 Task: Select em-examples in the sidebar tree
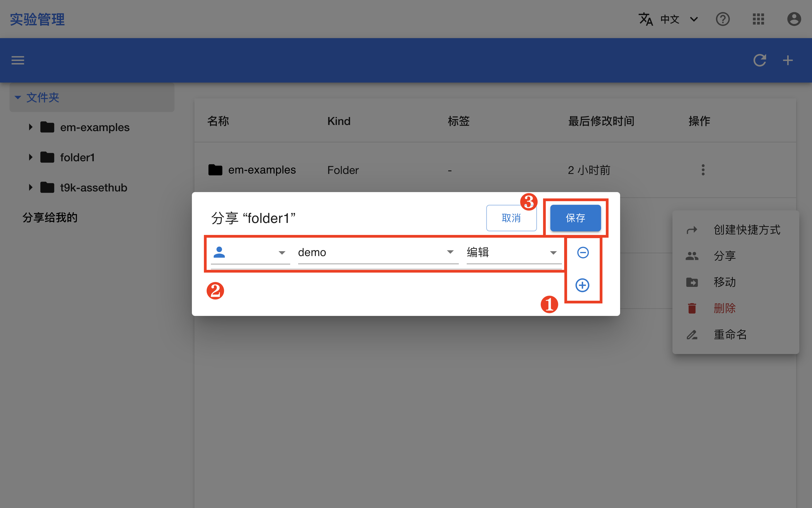coord(95,127)
